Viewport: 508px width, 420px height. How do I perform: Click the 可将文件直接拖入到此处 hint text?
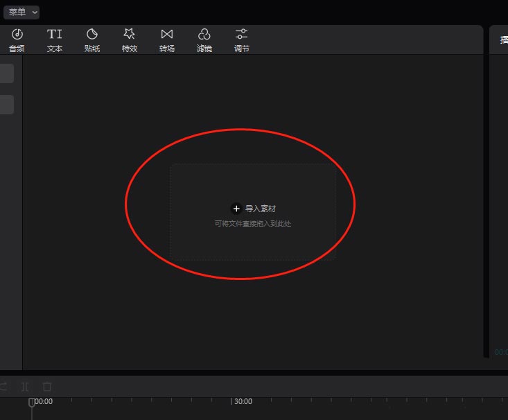(252, 224)
